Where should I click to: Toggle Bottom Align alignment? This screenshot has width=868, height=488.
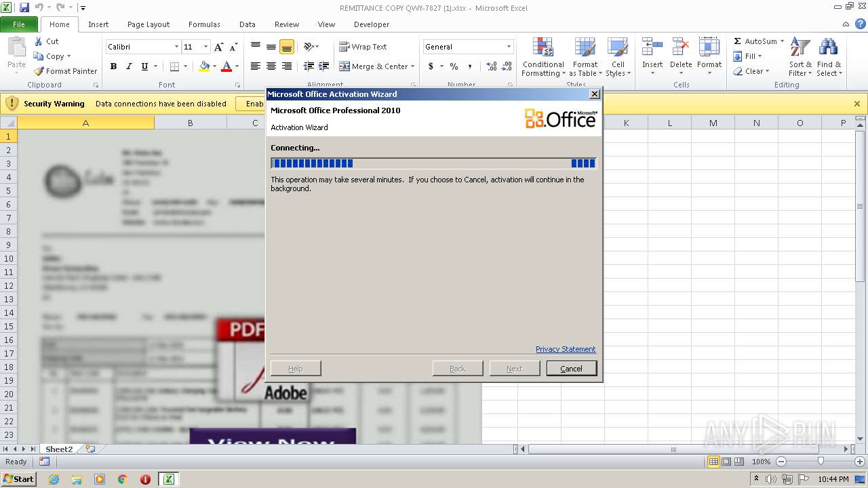[x=287, y=47]
